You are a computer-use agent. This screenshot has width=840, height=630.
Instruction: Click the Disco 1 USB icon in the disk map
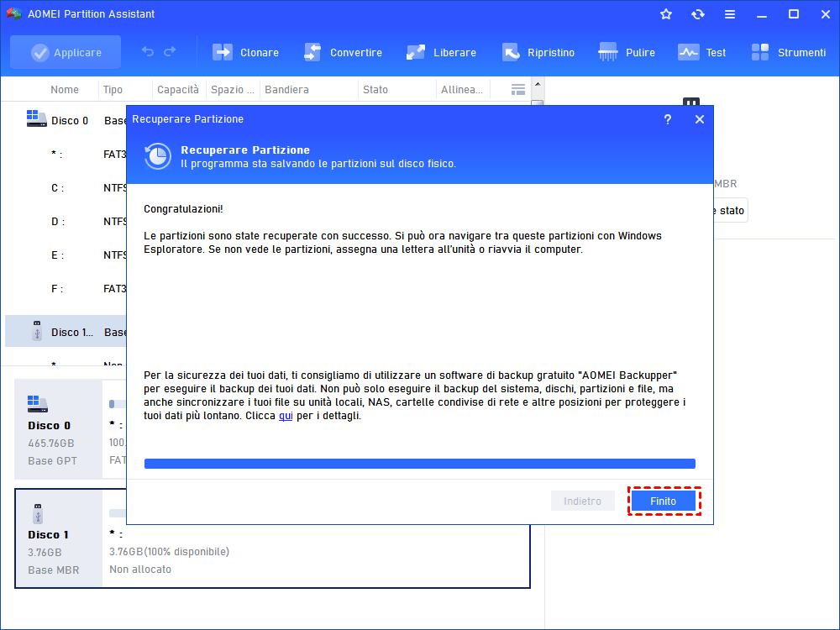pos(38,514)
